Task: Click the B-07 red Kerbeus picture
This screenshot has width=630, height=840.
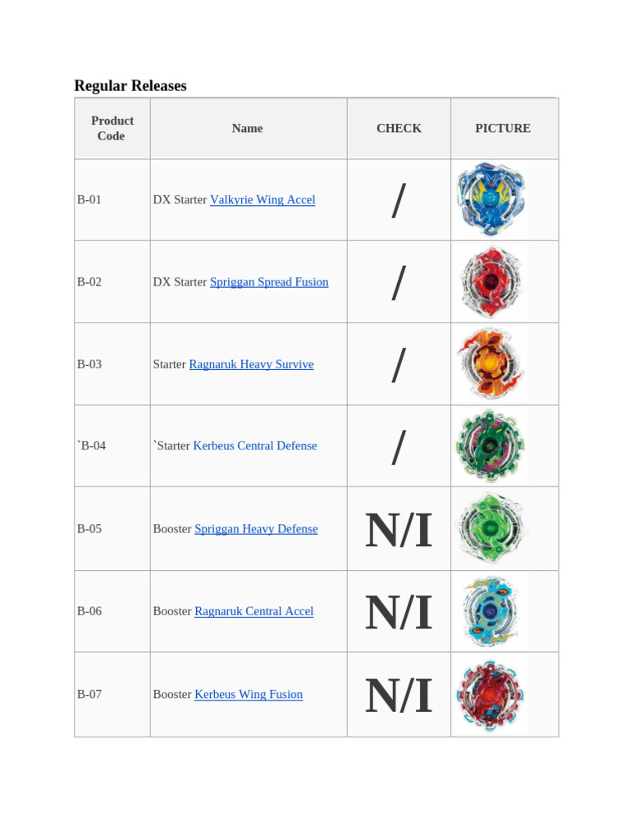Action: click(x=491, y=694)
